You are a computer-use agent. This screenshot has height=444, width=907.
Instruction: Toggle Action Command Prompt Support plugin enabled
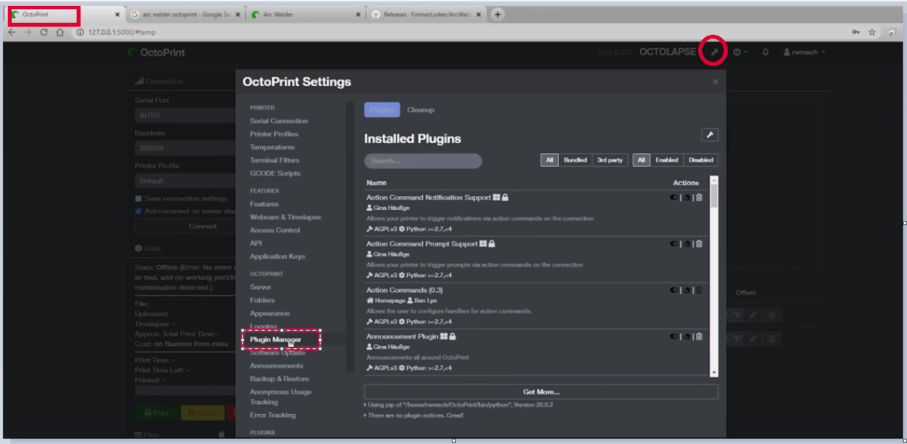point(676,244)
